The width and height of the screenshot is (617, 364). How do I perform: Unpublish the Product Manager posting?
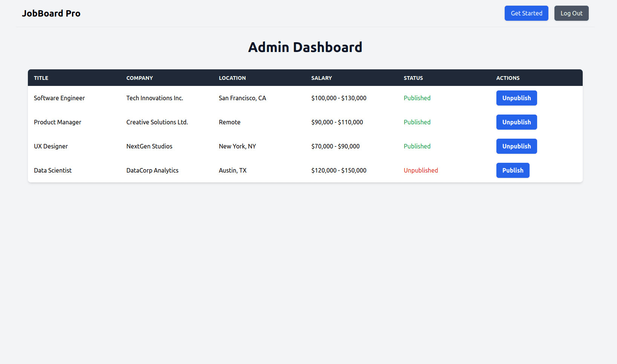[x=516, y=122]
